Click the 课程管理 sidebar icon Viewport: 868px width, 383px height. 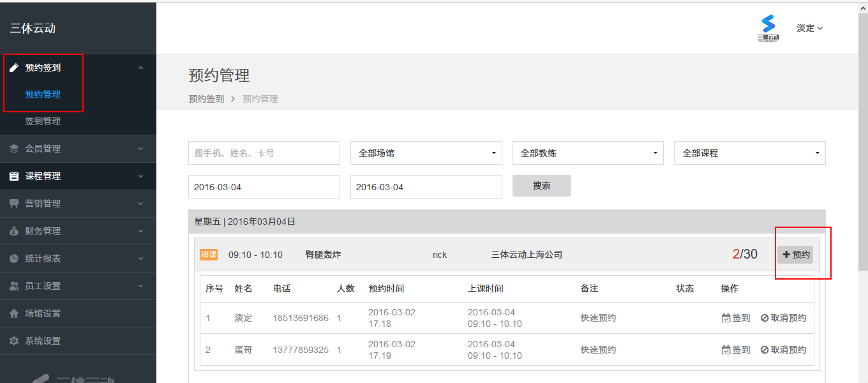click(15, 176)
